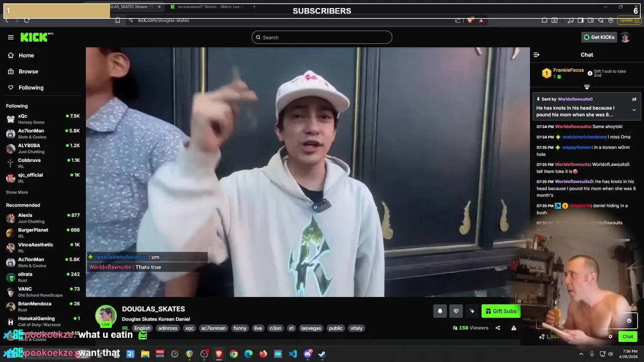This screenshot has width=644, height=362.
Task: Click the unfollow broken-heart button
Action: coord(456,311)
